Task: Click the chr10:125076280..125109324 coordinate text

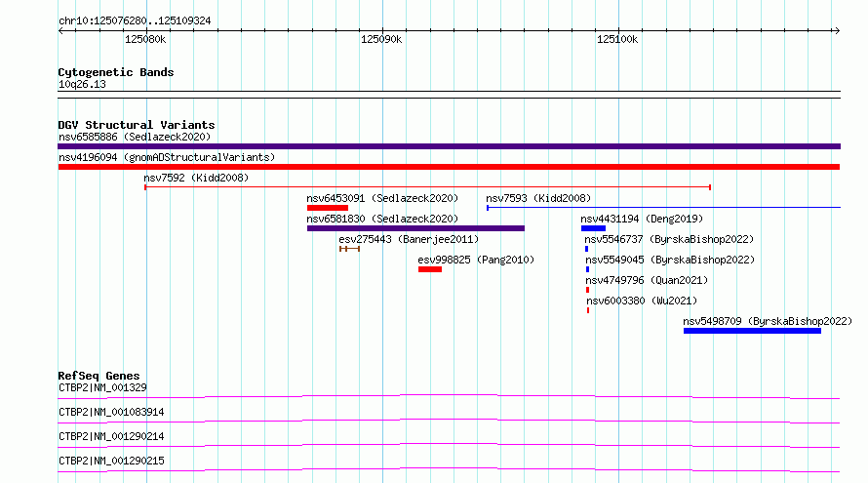Action: pos(135,21)
